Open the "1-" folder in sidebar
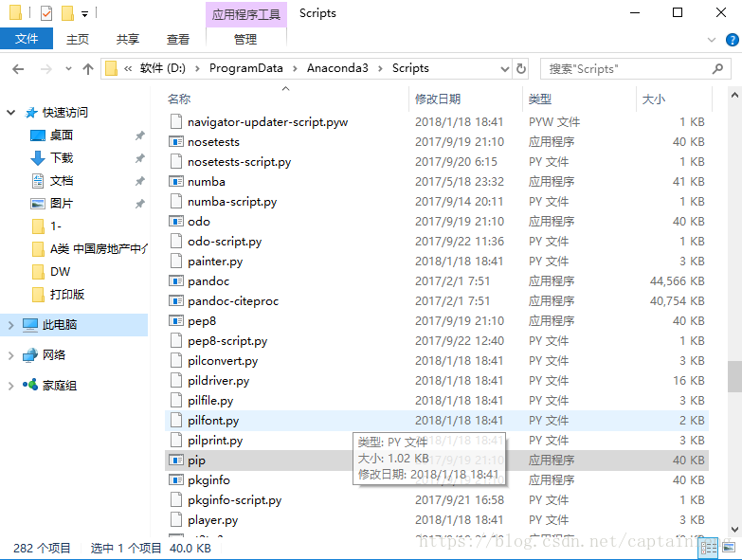Screen dimensions: 742x560 point(56,226)
